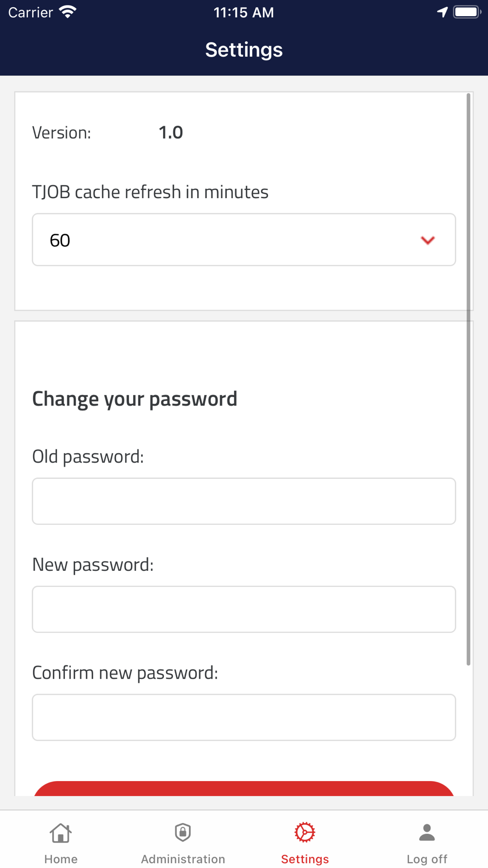Click the Settings page title
Viewport: 488px width, 868px height.
[244, 50]
